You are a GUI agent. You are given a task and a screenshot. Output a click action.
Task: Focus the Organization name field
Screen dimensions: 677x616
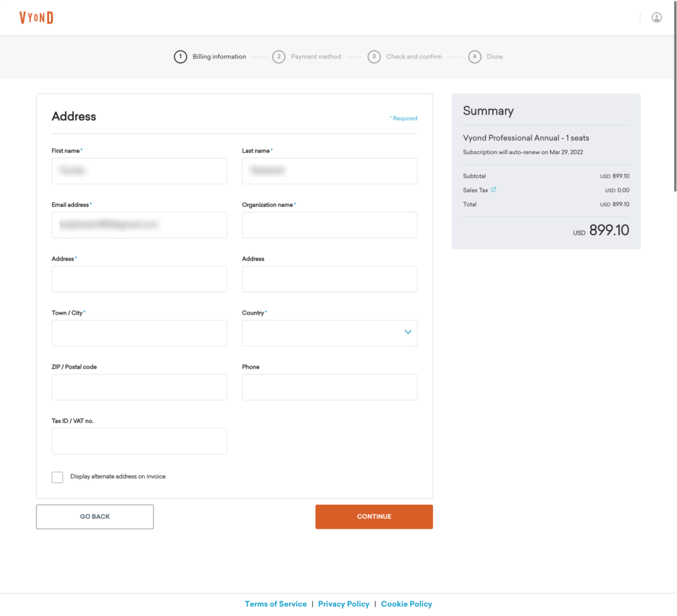pos(329,225)
